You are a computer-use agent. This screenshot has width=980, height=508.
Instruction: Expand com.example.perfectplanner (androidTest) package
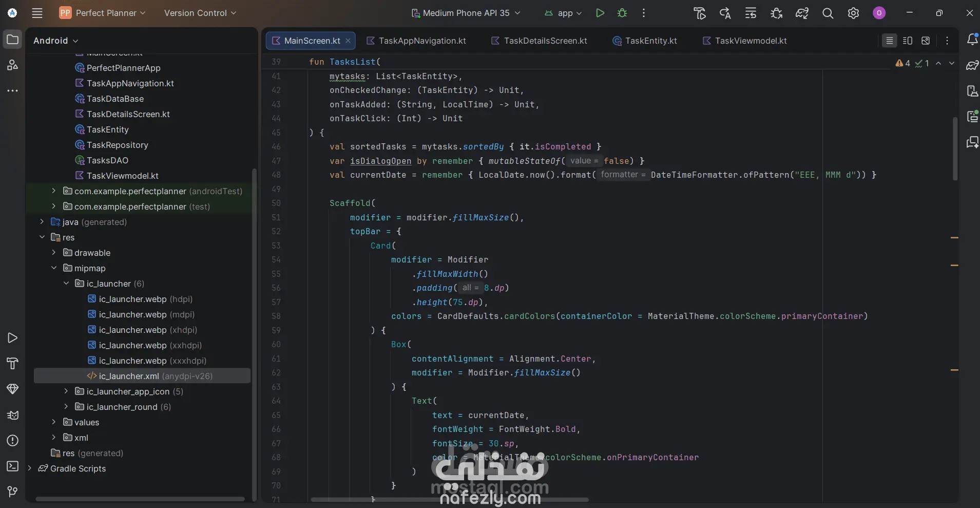coord(53,191)
